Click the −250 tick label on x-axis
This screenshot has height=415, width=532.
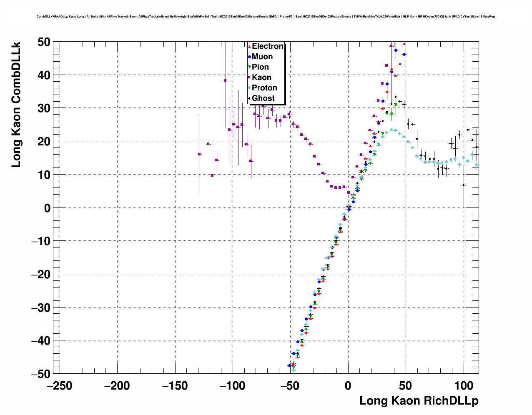60,386
